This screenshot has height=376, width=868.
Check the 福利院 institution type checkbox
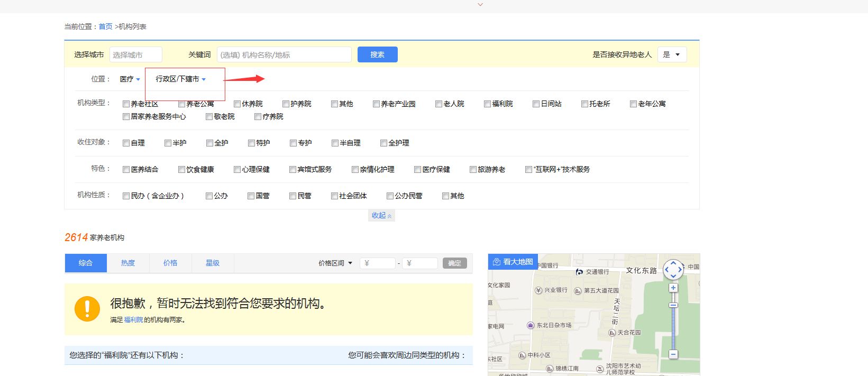click(x=487, y=104)
